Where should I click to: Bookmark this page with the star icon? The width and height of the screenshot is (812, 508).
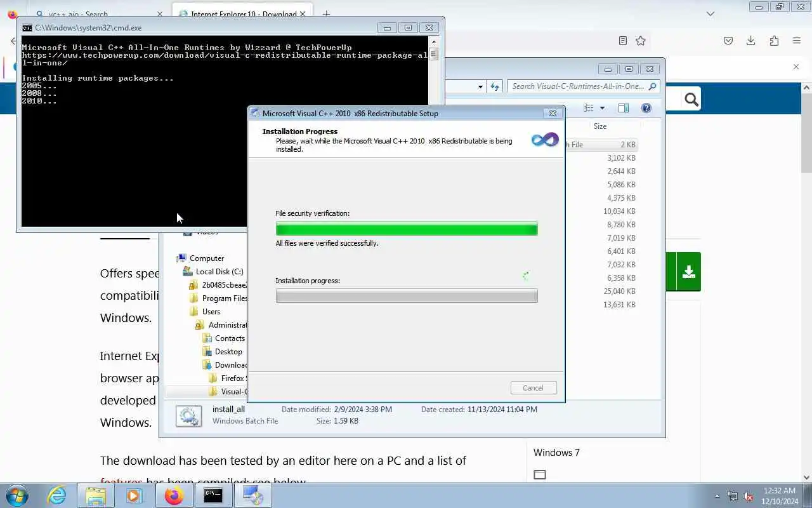click(641, 41)
